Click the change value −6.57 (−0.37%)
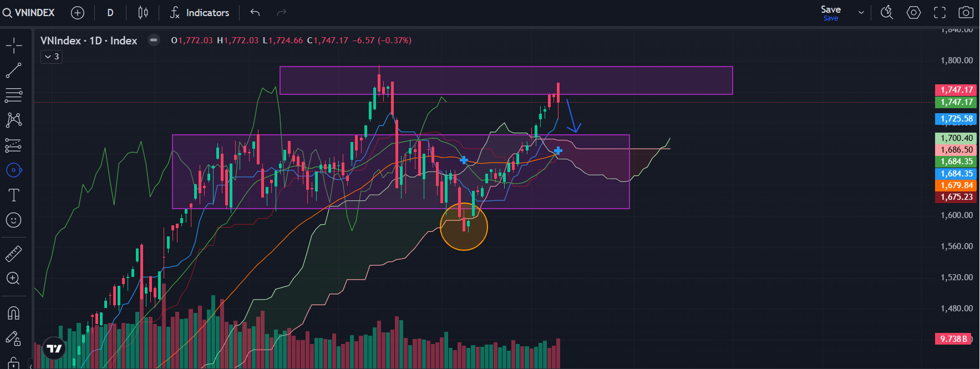This screenshot has height=369, width=980. click(x=382, y=41)
